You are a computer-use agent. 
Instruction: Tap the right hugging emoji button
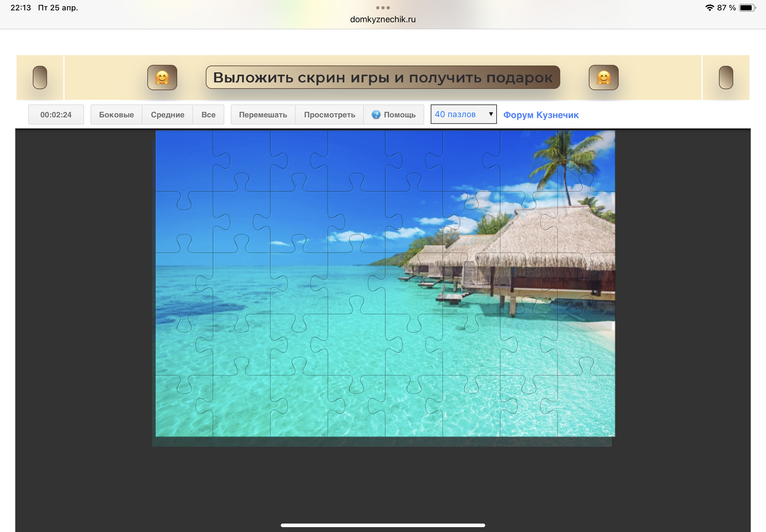603,77
